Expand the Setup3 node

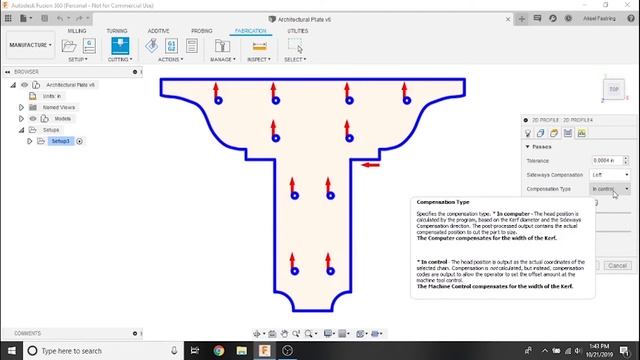pyautogui.click(x=29, y=141)
